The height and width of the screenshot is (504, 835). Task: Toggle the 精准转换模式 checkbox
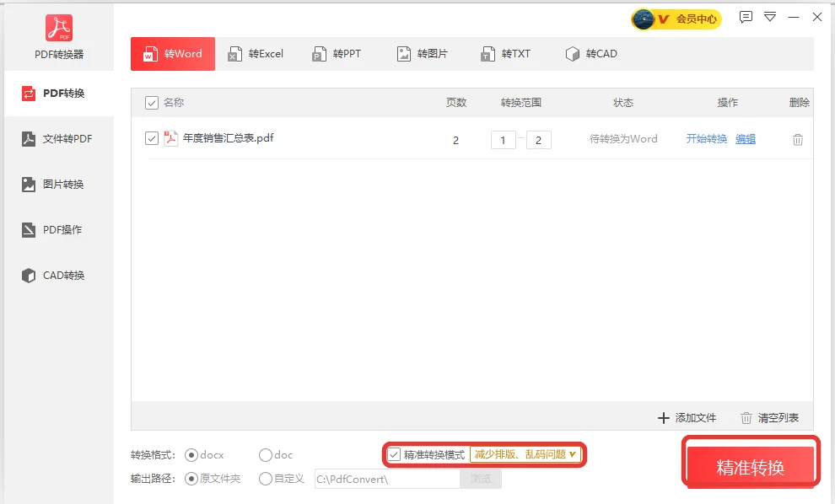coord(394,454)
